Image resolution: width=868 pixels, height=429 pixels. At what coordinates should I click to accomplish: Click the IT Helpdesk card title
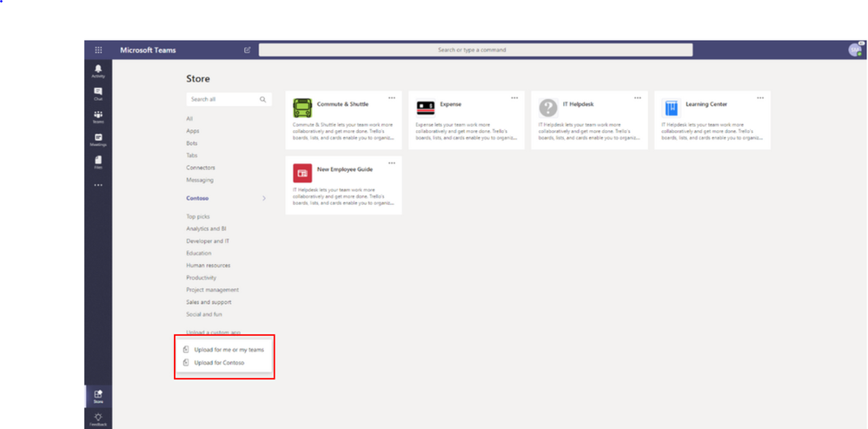tap(579, 104)
